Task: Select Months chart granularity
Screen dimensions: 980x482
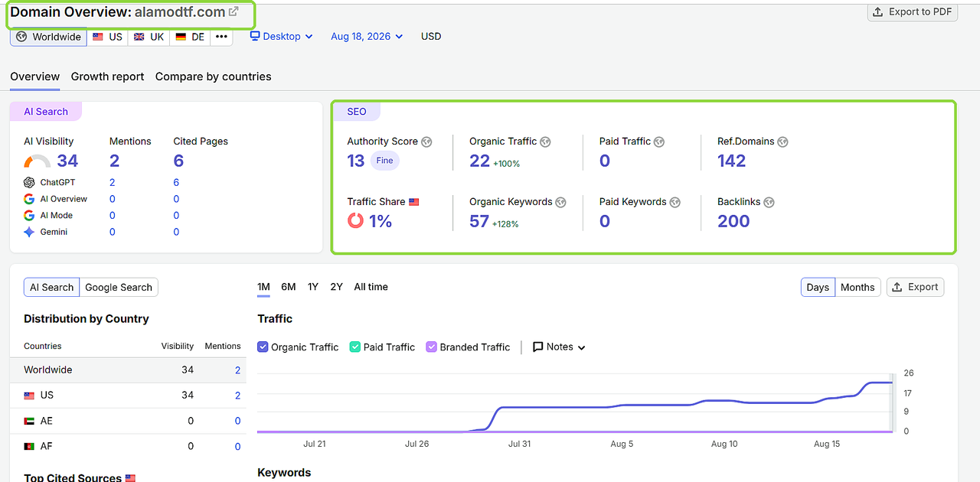Action: tap(857, 287)
